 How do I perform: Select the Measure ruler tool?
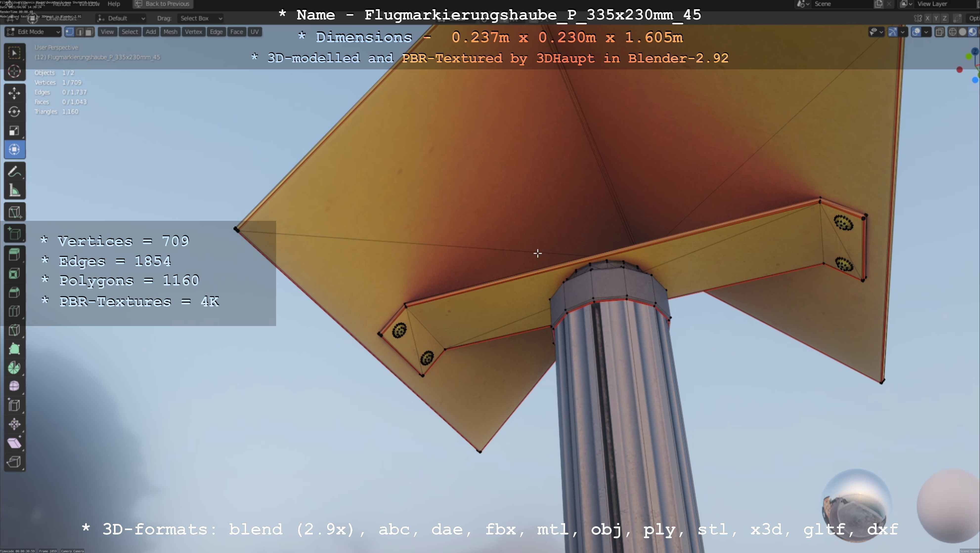14,190
